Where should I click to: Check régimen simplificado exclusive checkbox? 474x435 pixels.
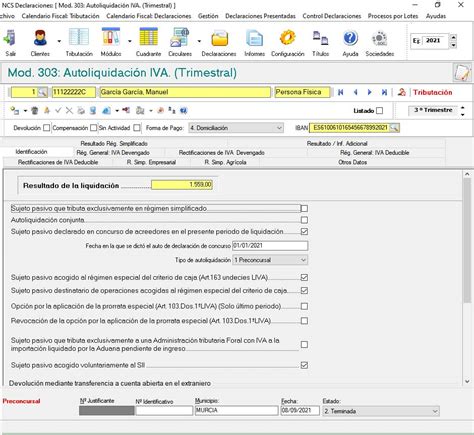pos(304,209)
